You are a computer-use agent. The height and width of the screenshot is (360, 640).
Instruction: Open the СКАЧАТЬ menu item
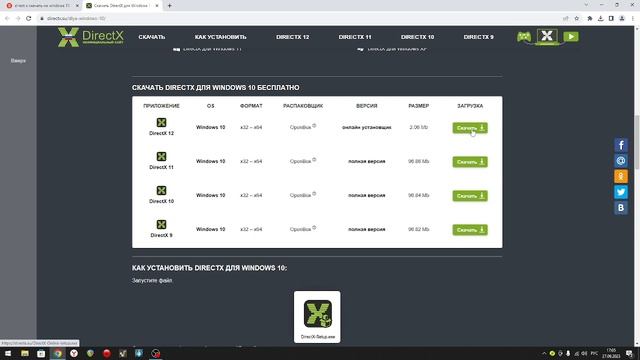click(151, 37)
